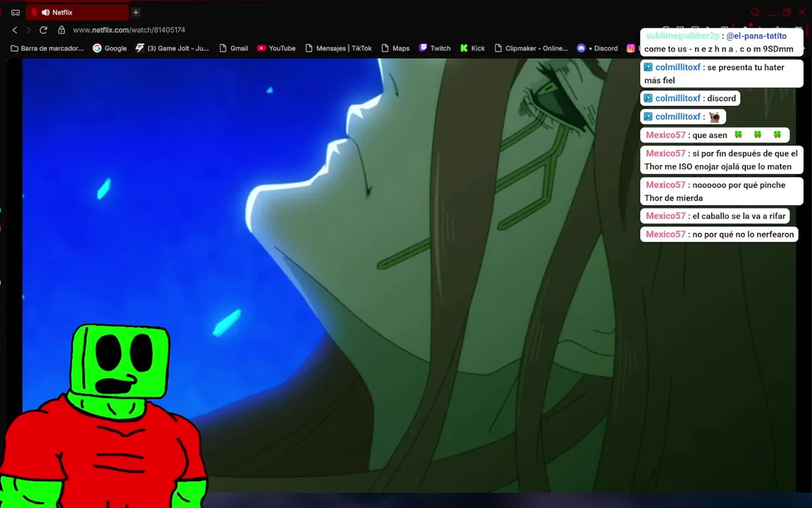Image resolution: width=812 pixels, height=508 pixels.
Task: View site security via lock icon
Action: [61, 30]
